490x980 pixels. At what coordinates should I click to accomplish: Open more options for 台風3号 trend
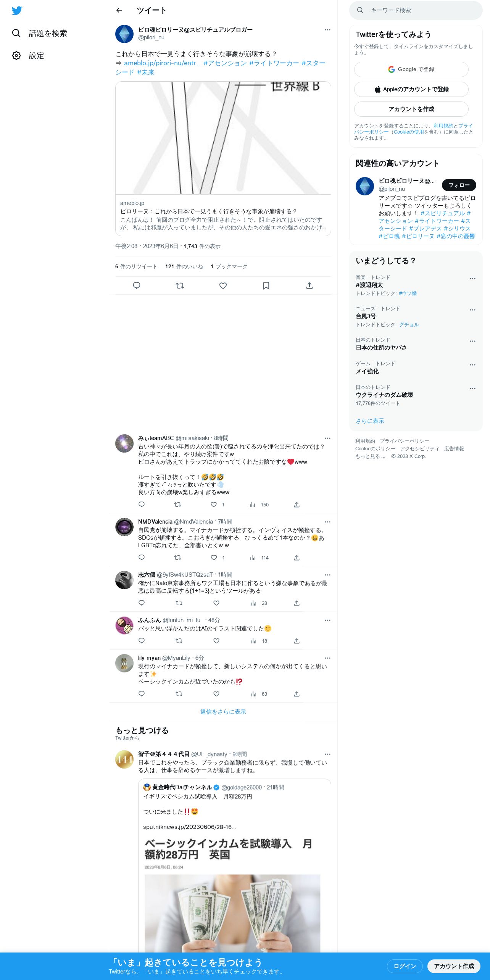472,310
